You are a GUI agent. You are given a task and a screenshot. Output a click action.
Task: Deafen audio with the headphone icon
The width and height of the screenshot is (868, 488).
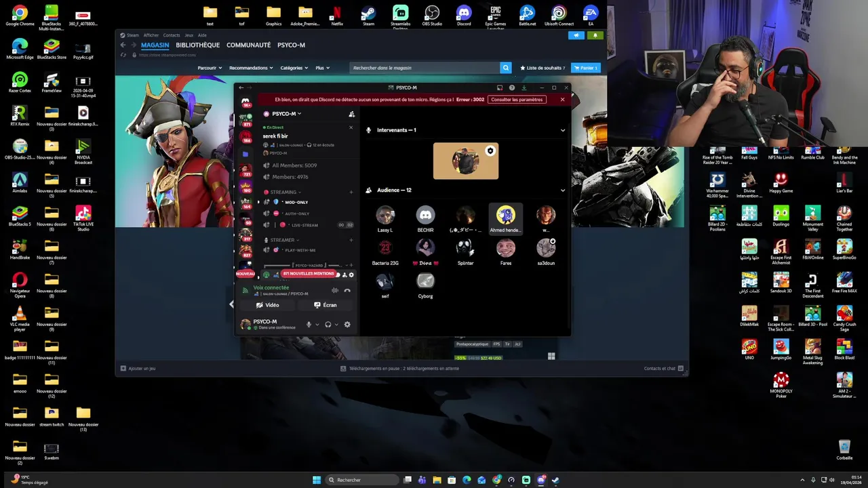[328, 324]
